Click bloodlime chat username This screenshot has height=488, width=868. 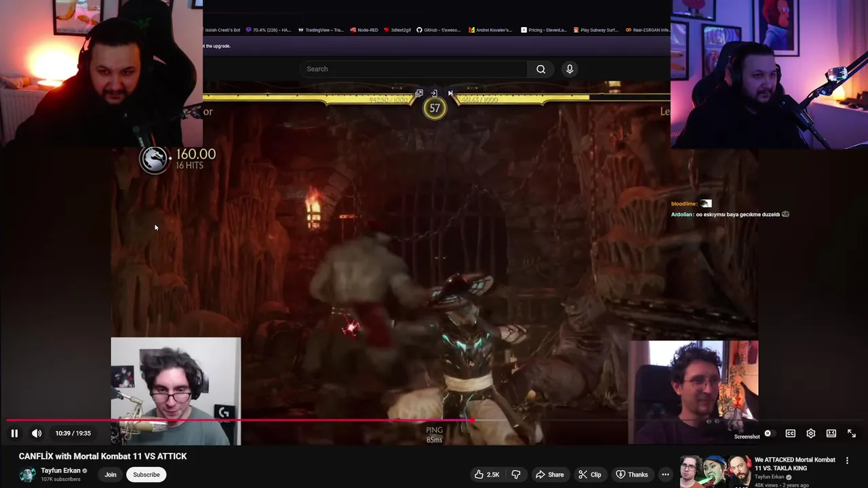tap(684, 203)
